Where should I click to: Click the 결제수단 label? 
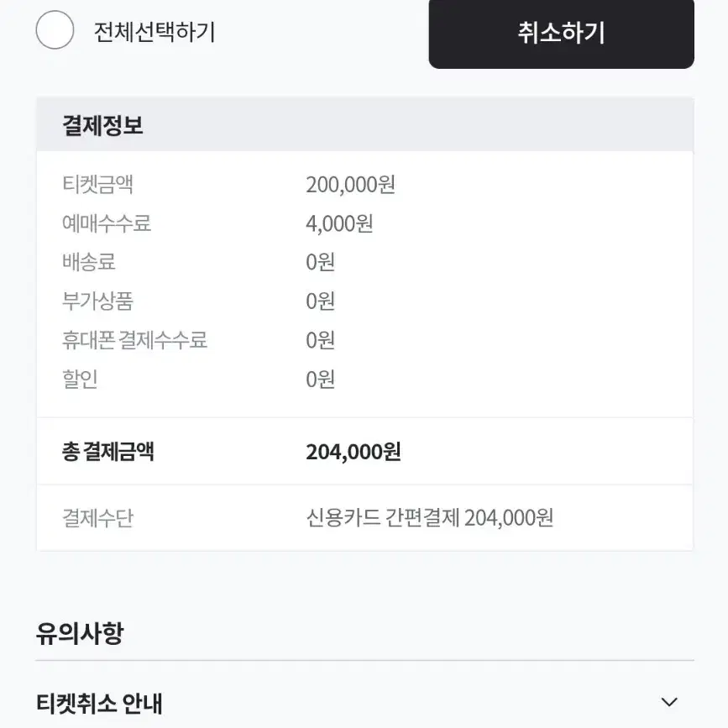[98, 518]
